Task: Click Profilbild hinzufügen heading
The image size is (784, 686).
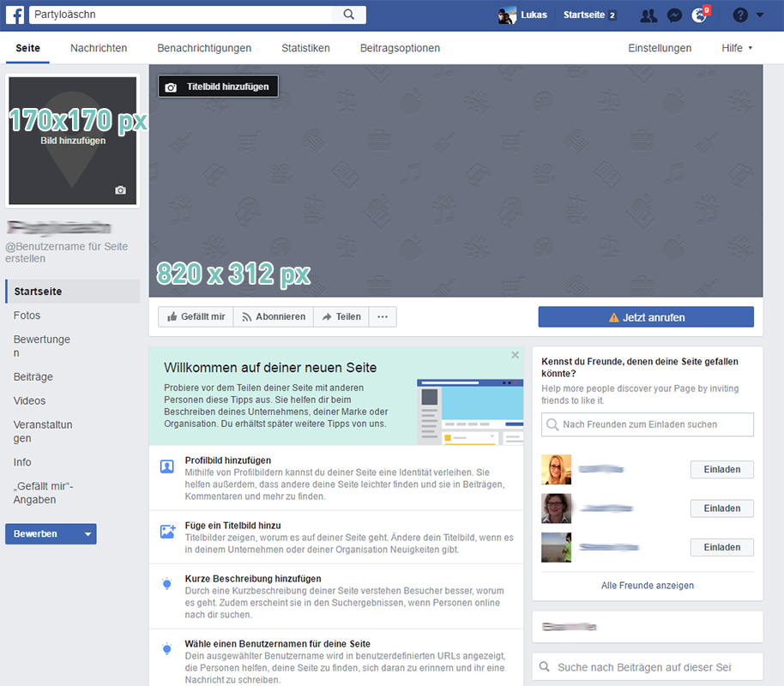Action: click(x=228, y=460)
